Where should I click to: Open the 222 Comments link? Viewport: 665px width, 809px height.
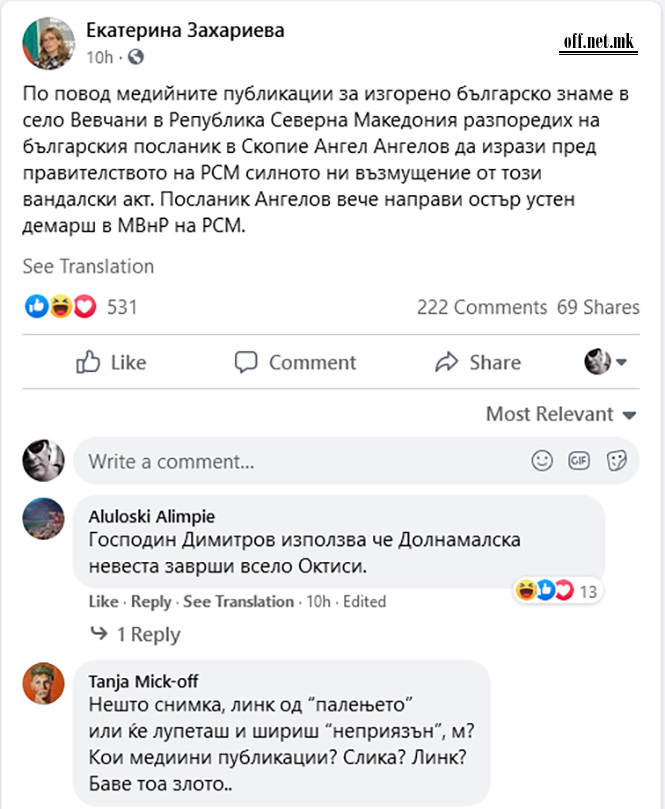click(481, 307)
